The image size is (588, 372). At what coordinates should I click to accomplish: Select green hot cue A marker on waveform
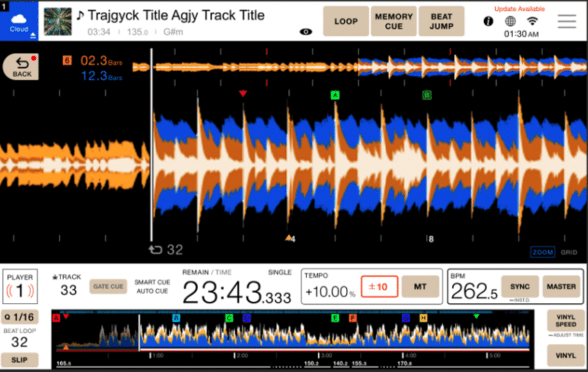[x=335, y=95]
